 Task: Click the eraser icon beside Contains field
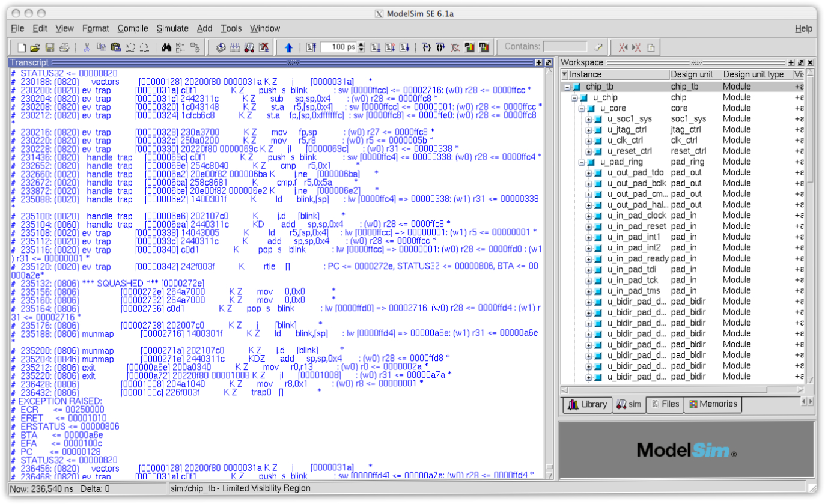[598, 47]
